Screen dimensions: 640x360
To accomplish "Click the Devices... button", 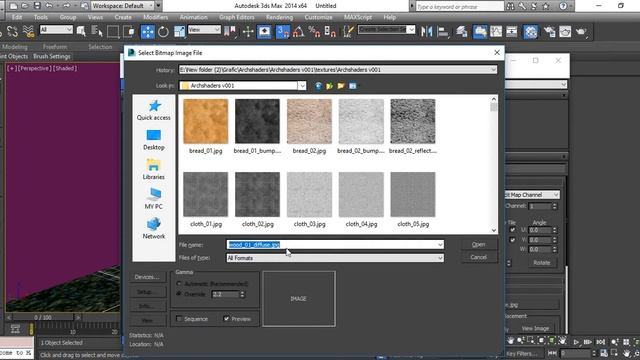I will 147,277.
